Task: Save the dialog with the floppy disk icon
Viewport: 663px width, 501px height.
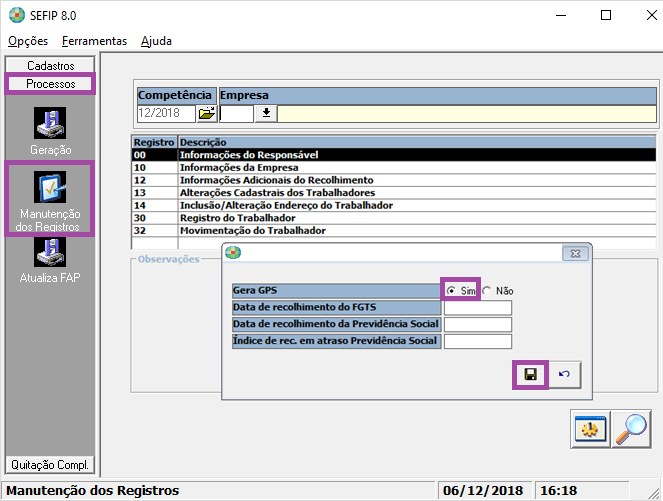Action: pos(531,374)
